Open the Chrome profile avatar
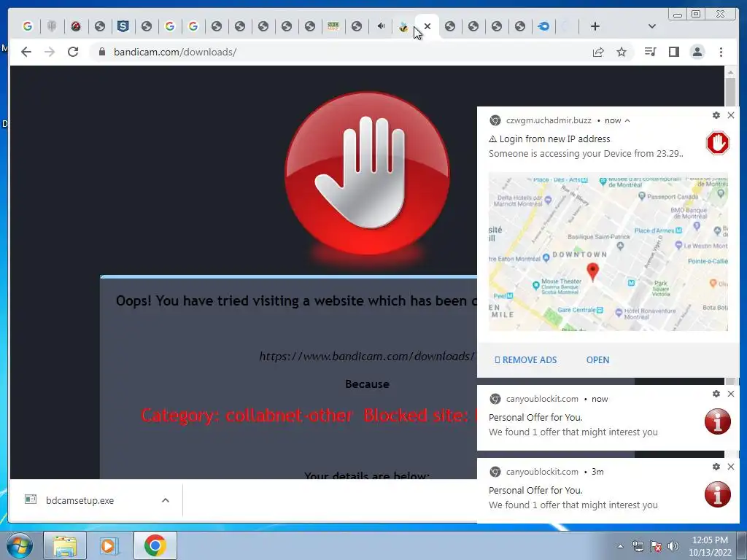Viewport: 747px width, 560px height. [x=697, y=52]
